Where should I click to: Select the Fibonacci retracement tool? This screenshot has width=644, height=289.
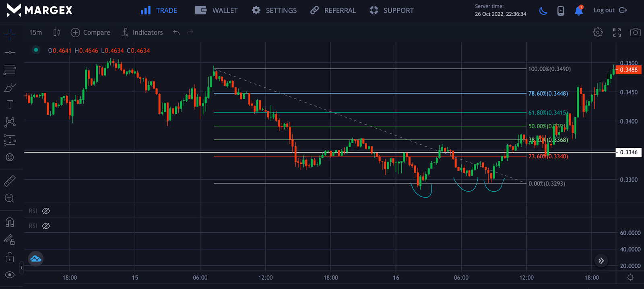pyautogui.click(x=10, y=70)
